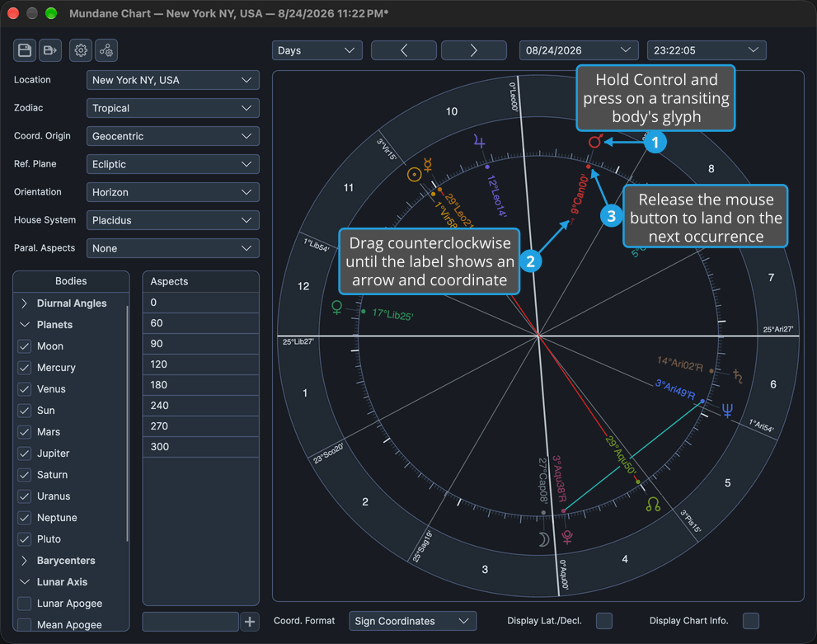The height and width of the screenshot is (644, 817).
Task: Toggle the Display Lat./Decl. checkbox
Action: click(x=604, y=621)
